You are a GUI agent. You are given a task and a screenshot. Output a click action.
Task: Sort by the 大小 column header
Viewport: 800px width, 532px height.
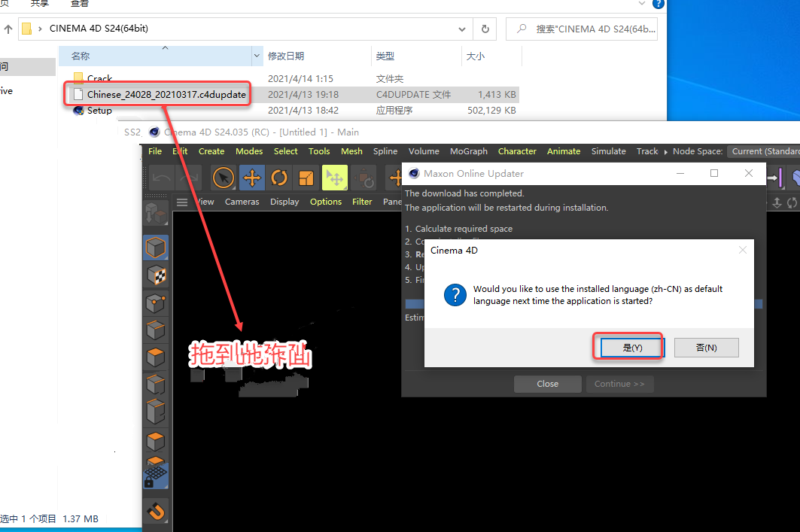[x=476, y=56]
